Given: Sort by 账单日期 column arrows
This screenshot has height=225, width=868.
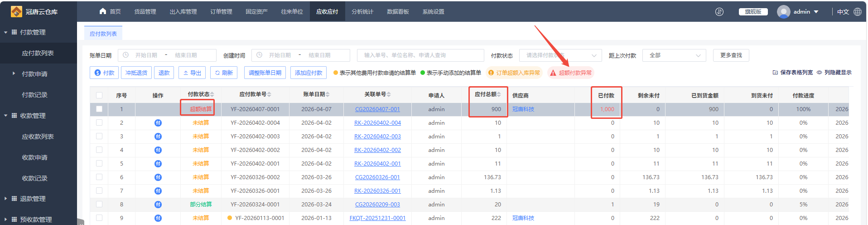Looking at the screenshot, I should tap(328, 94).
